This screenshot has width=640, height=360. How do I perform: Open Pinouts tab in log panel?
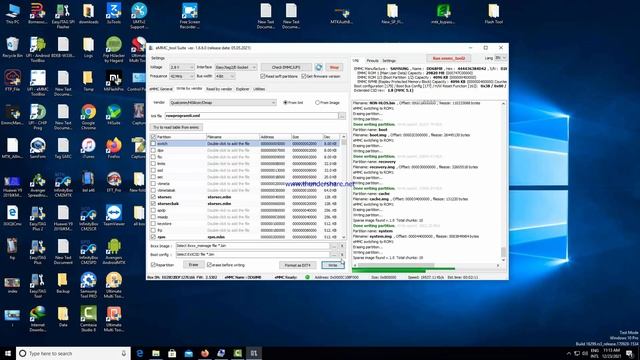(372, 61)
